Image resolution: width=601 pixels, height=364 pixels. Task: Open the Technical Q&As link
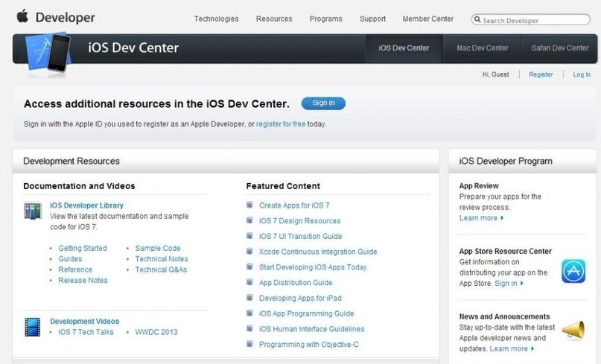pyautogui.click(x=161, y=269)
